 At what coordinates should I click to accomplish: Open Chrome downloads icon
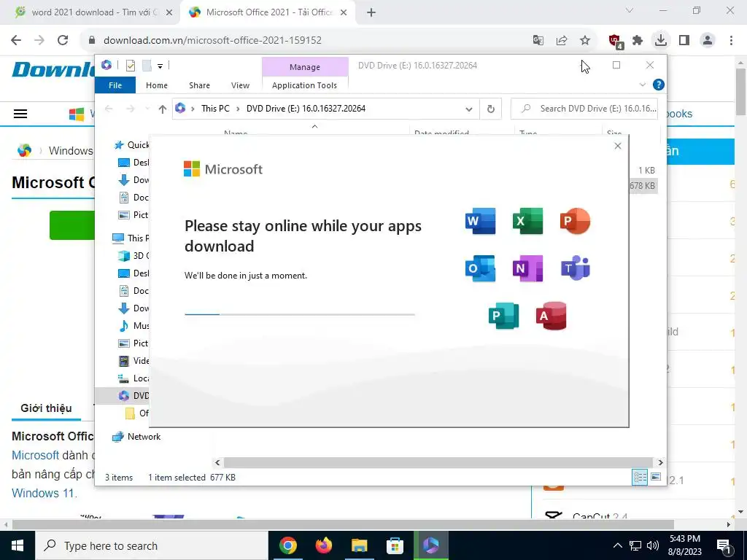(x=660, y=40)
